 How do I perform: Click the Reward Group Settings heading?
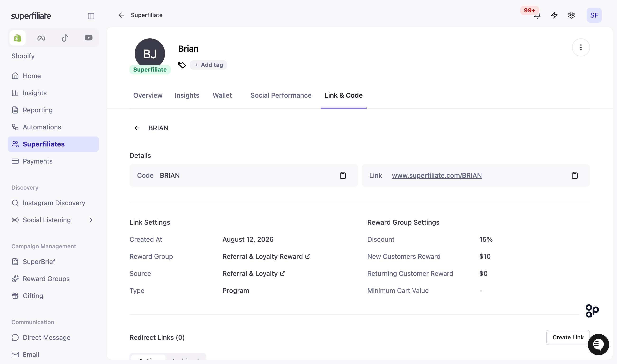point(403,222)
